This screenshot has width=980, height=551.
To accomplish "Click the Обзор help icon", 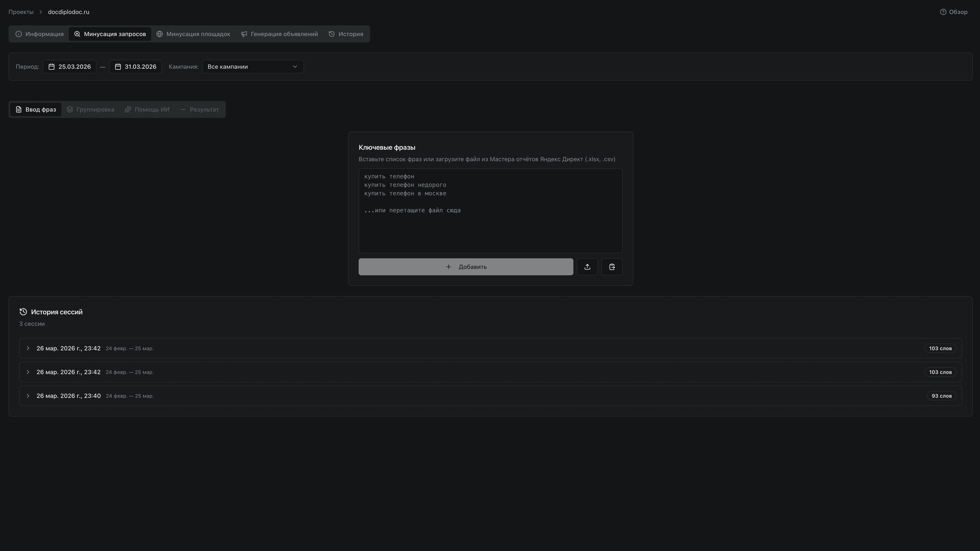I will pyautogui.click(x=943, y=12).
